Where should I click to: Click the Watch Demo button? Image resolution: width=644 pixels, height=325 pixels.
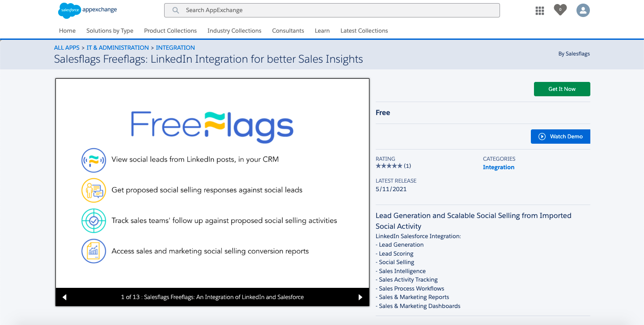click(560, 137)
